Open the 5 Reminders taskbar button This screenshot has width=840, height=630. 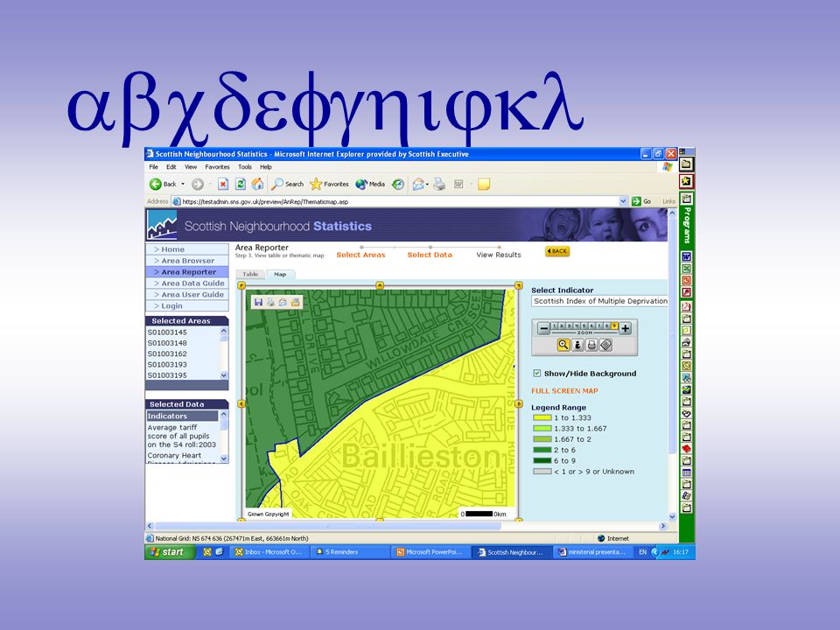tap(350, 552)
